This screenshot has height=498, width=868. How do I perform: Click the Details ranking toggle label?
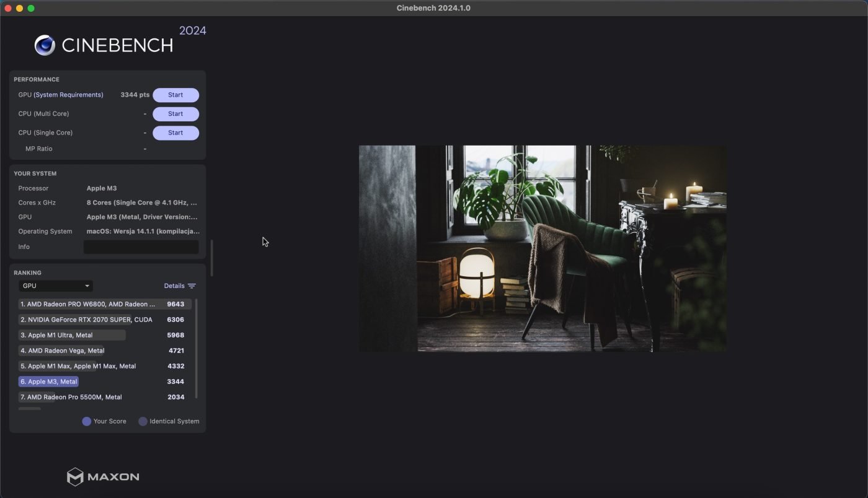[x=174, y=286]
